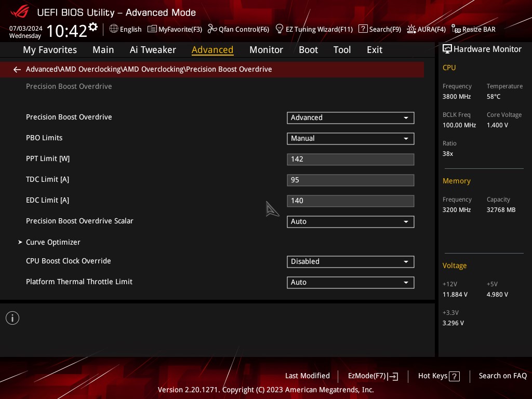Select PPT Limit [W] label
The width and height of the screenshot is (532, 399).
click(x=48, y=158)
